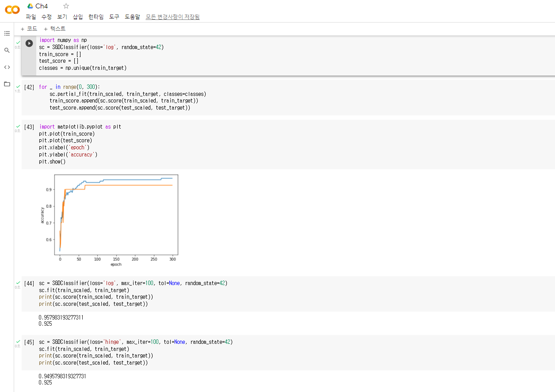Viewport: 555px width, 392px height.
Task: Select cell number [45]
Action: pyautogui.click(x=29, y=342)
